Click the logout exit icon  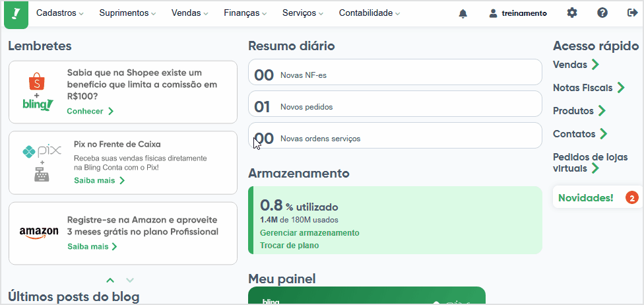[x=633, y=13]
